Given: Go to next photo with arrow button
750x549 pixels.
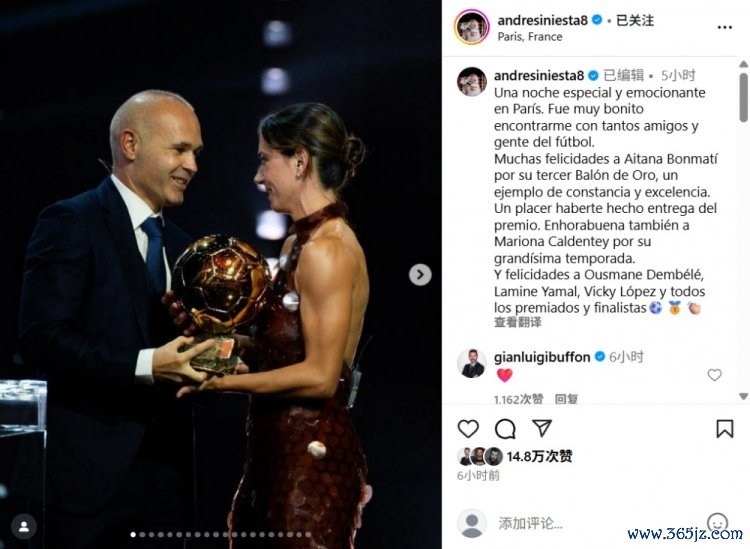Looking at the screenshot, I should [x=420, y=274].
